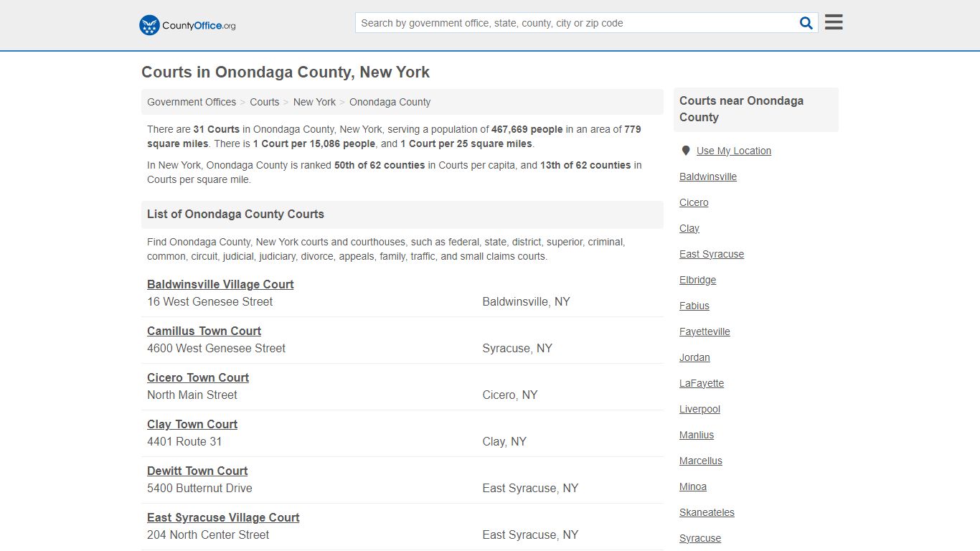Click the city text Syracuse, NY
This screenshot has width=980, height=551.
tap(517, 348)
